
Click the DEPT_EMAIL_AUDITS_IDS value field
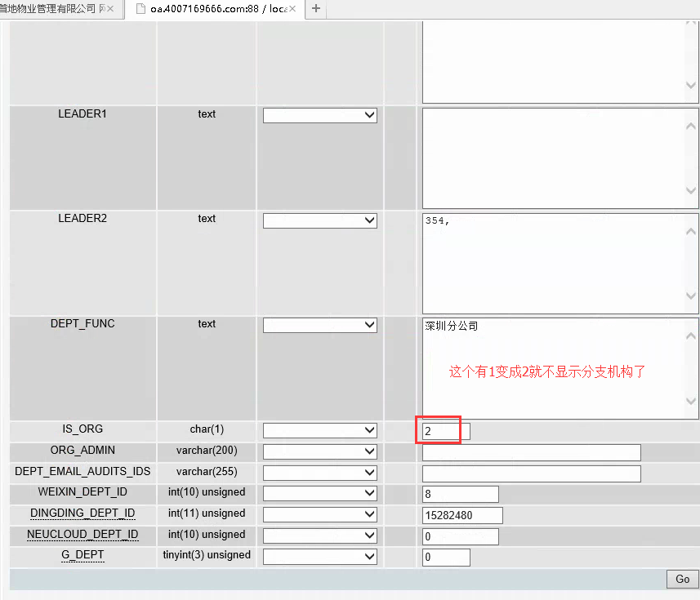pos(531,473)
